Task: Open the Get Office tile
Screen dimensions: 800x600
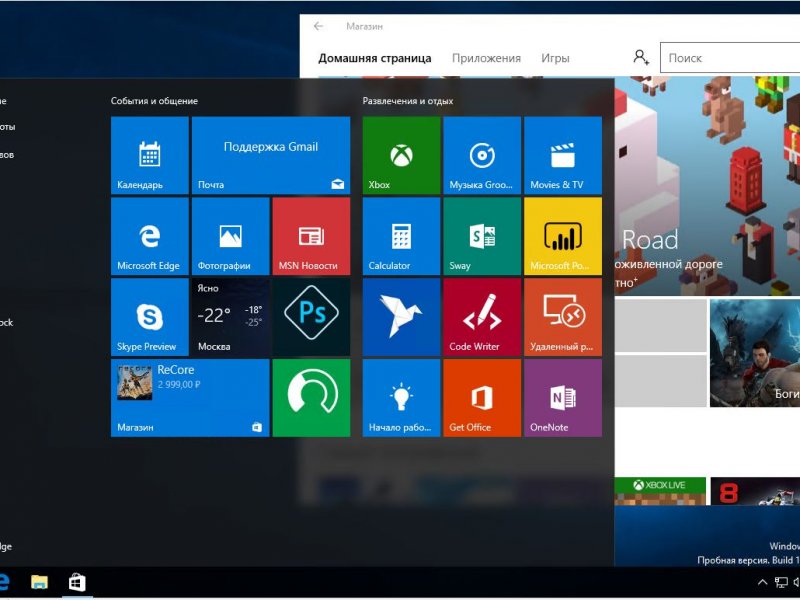Action: click(x=482, y=398)
